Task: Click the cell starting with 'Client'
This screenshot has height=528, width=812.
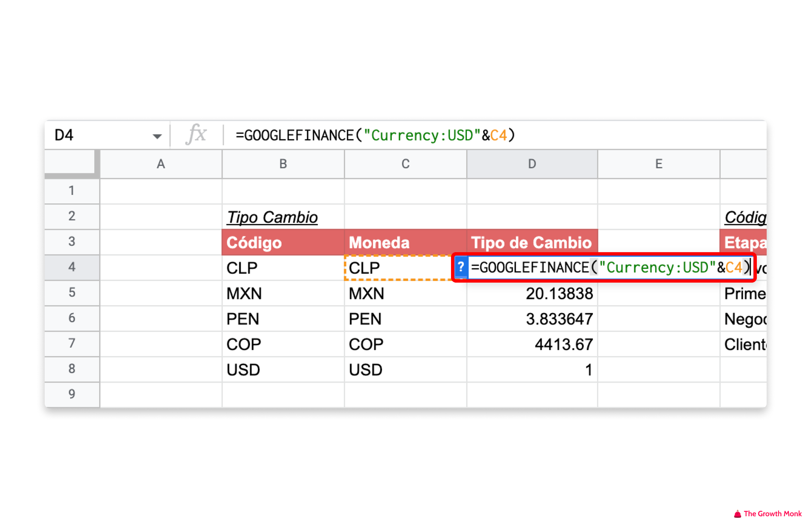Action: tap(743, 344)
